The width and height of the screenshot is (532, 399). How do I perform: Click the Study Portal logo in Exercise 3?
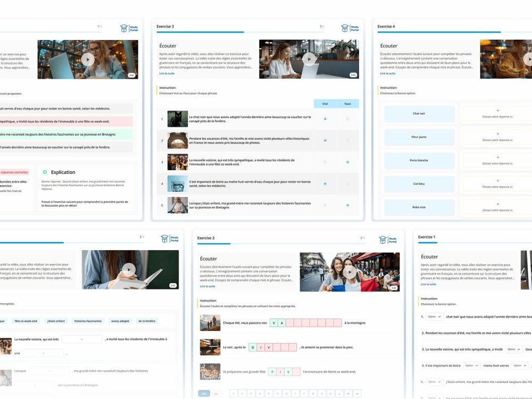tap(350, 28)
